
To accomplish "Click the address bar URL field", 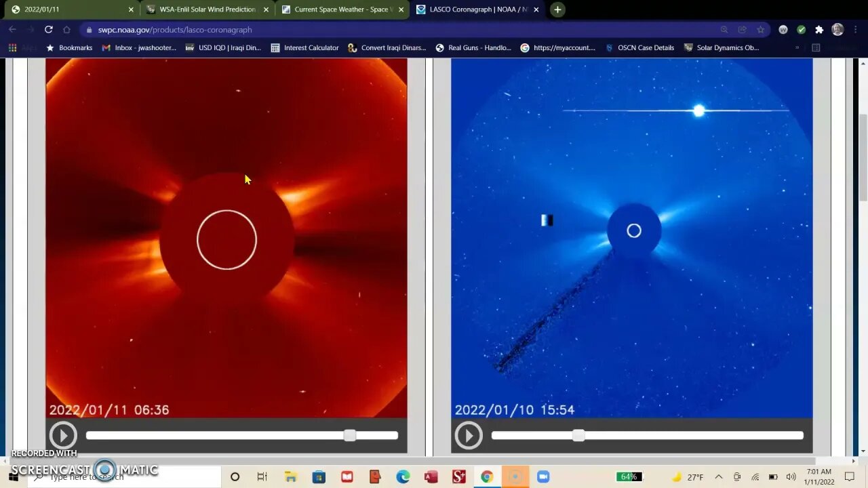I will [407, 30].
